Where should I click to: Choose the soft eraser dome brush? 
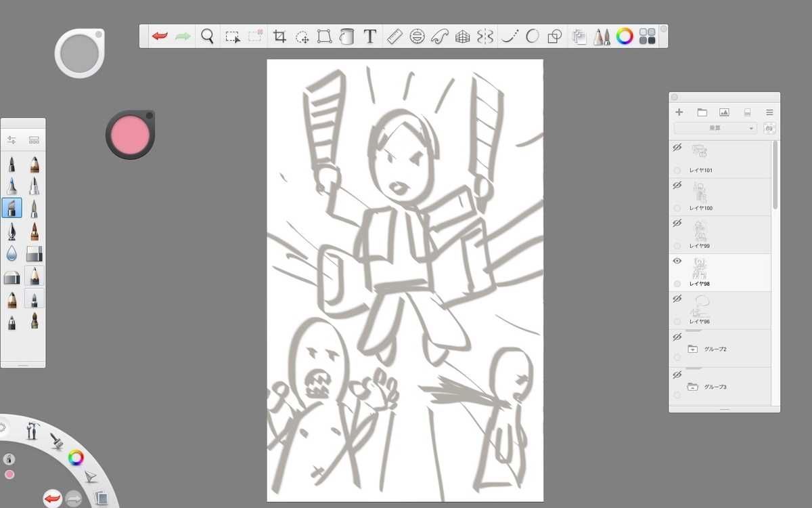tap(12, 277)
